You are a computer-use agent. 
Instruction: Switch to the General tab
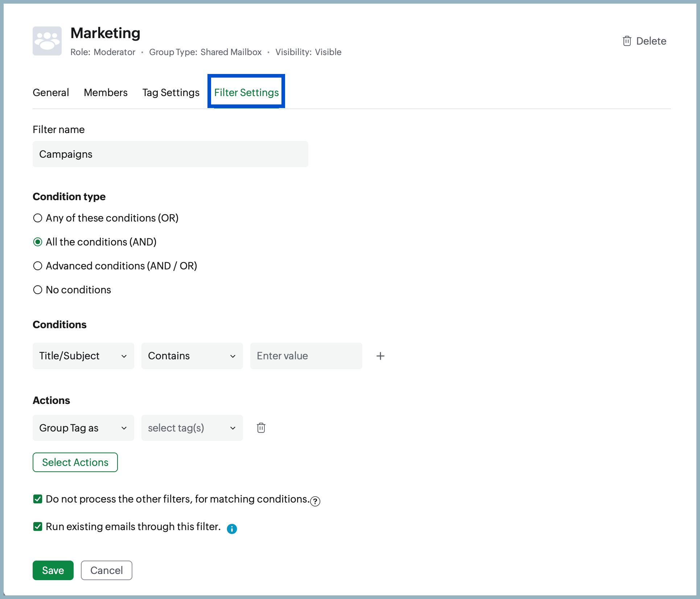click(x=51, y=92)
